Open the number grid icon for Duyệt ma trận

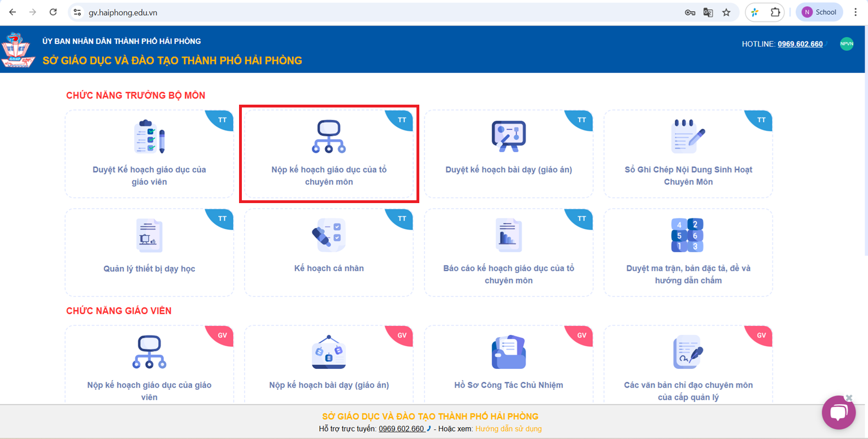[x=688, y=235]
